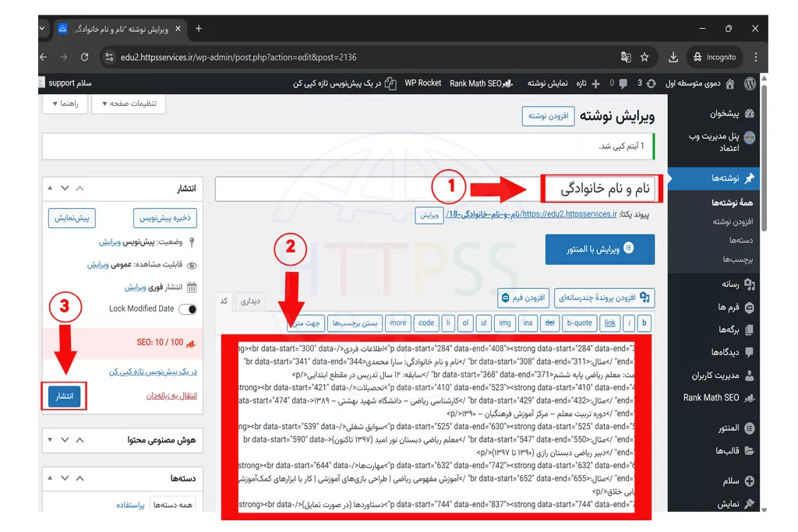Viewport: 798px width, 532px height.
Task: Collapse the انتشار publish panel with its triangle
Action: (x=50, y=188)
